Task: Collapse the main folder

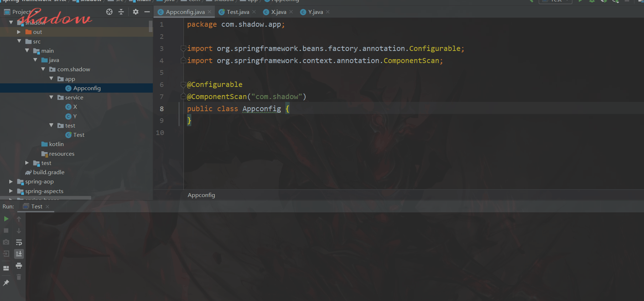Action: click(x=27, y=51)
